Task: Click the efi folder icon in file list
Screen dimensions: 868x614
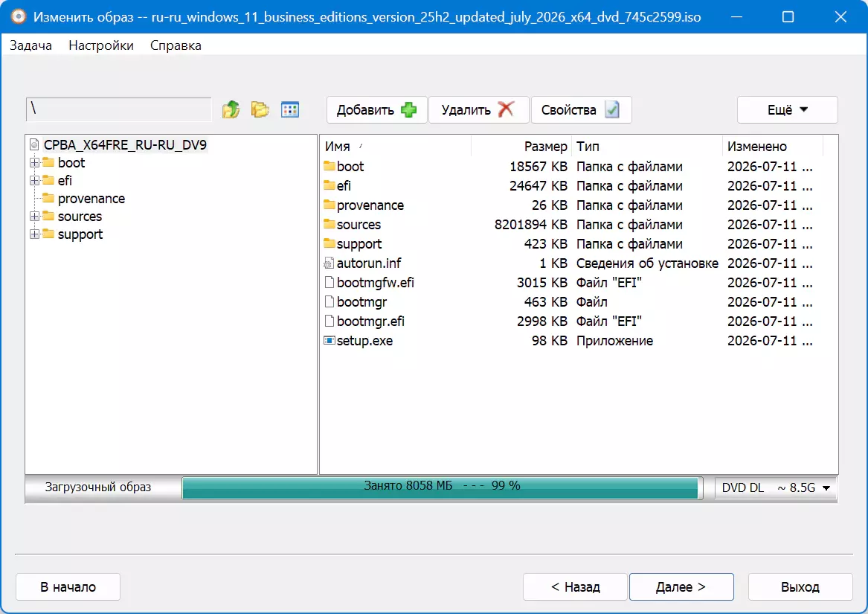Action: coord(329,185)
